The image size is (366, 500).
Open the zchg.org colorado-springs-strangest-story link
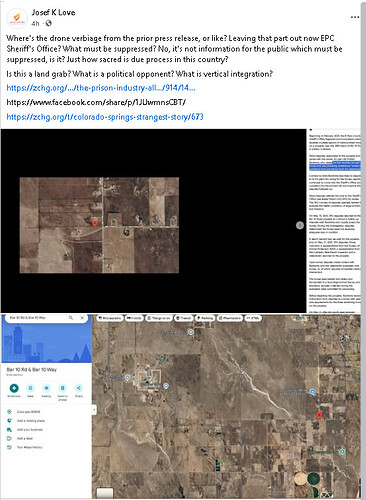point(105,117)
